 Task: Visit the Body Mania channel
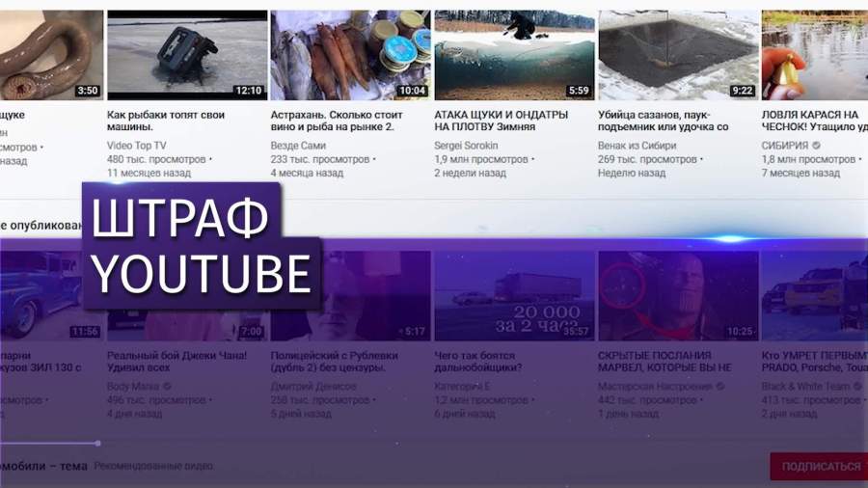pyautogui.click(x=133, y=386)
